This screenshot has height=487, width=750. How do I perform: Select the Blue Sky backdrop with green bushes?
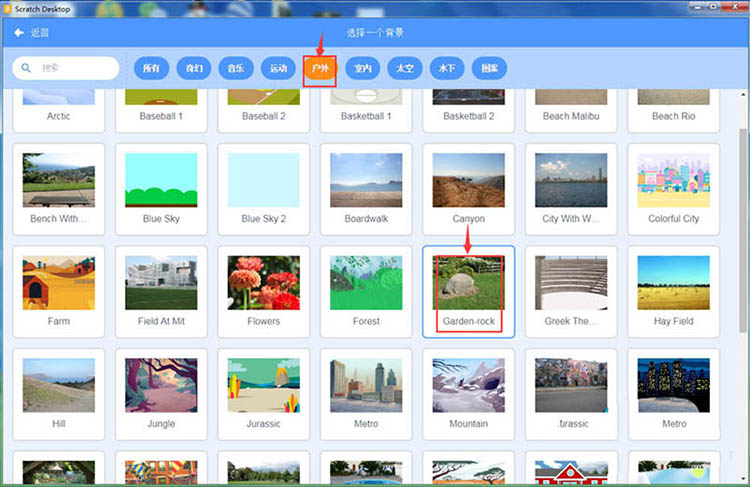[x=161, y=189]
